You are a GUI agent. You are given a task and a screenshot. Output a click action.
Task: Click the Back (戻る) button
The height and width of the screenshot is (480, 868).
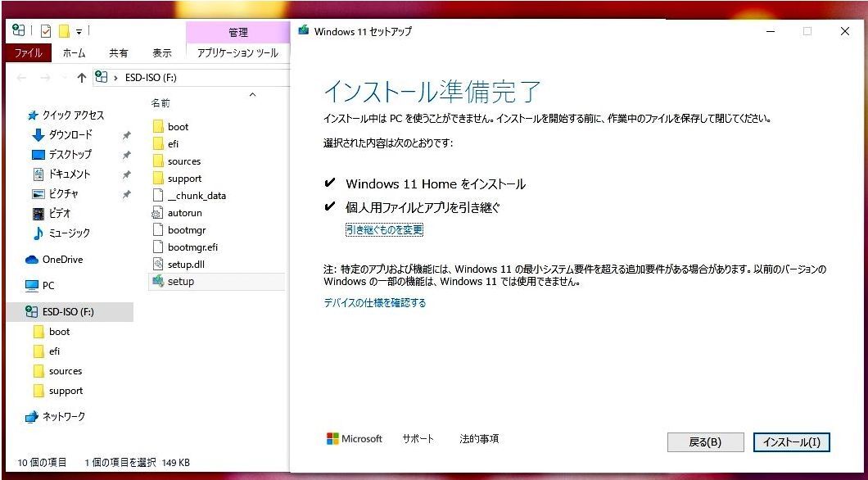705,442
